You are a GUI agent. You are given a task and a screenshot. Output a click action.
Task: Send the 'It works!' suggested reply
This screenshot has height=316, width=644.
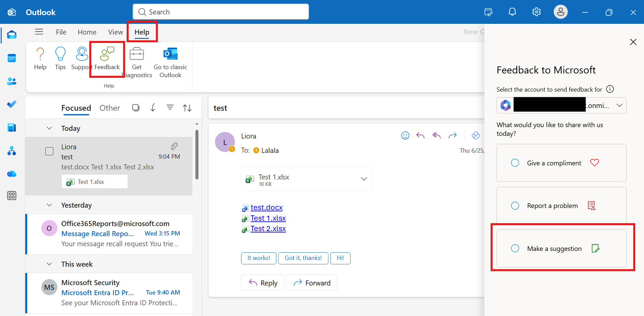[x=259, y=258]
